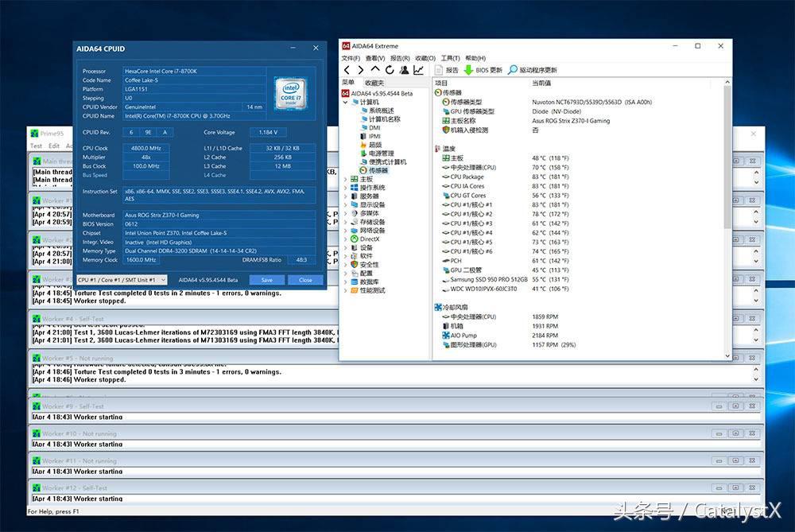This screenshot has height=532, width=795.
Task: Click scroll-up arrow of AIDA64 sensor list
Action: [727, 82]
